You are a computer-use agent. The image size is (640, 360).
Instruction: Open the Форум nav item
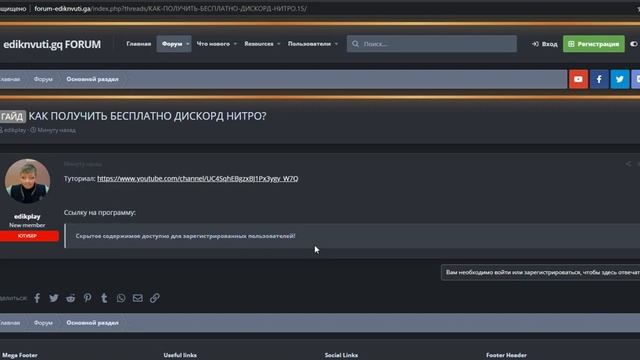tap(172, 44)
